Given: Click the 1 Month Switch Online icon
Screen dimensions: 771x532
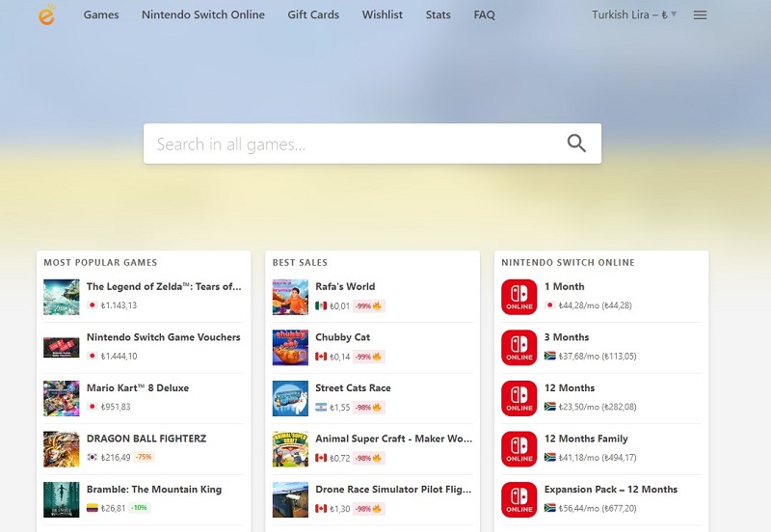Looking at the screenshot, I should point(519,297).
